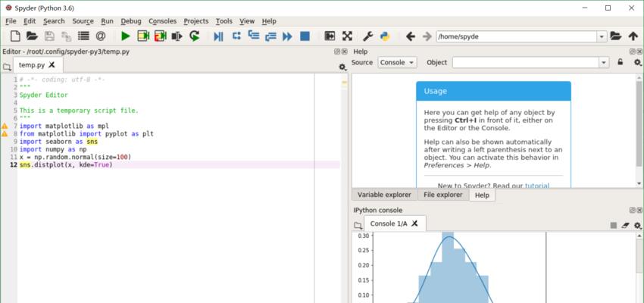Open the File menu
This screenshot has width=644, height=303.
pyautogui.click(x=11, y=21)
